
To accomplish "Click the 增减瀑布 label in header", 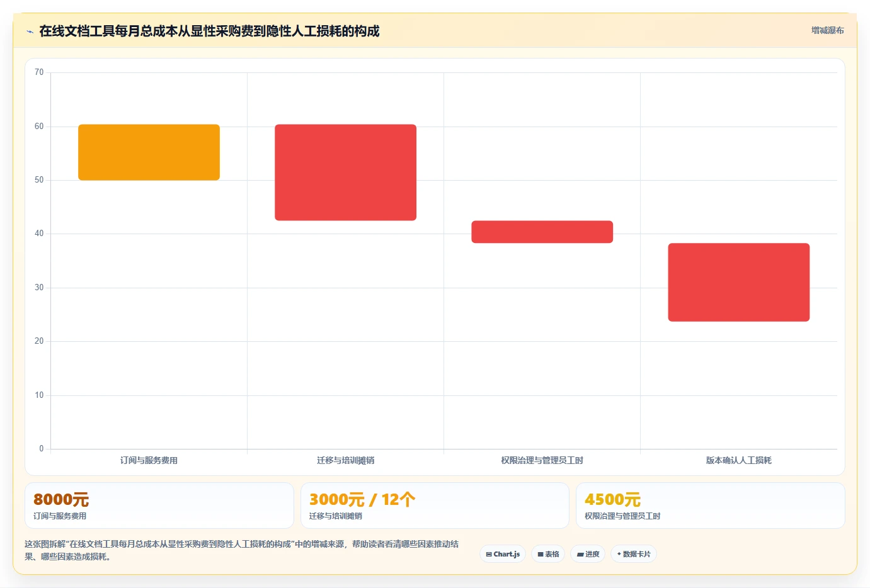I will [x=827, y=30].
